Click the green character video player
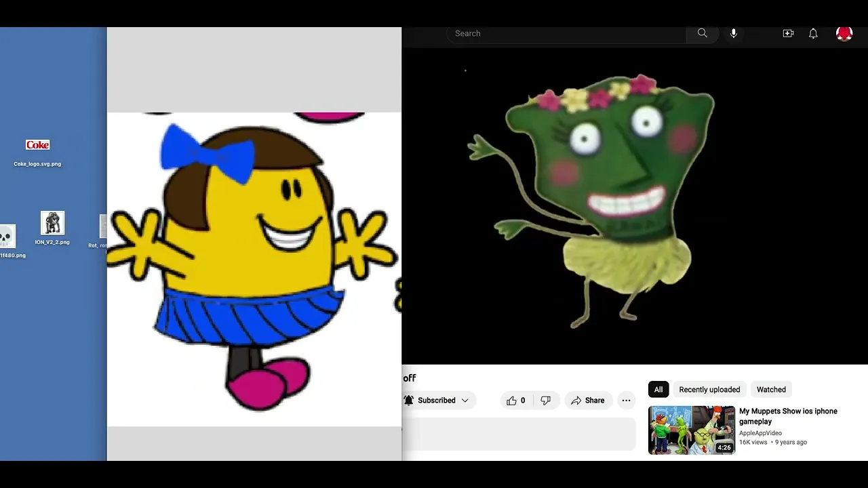Viewport: 868px width, 488px height. (635, 207)
